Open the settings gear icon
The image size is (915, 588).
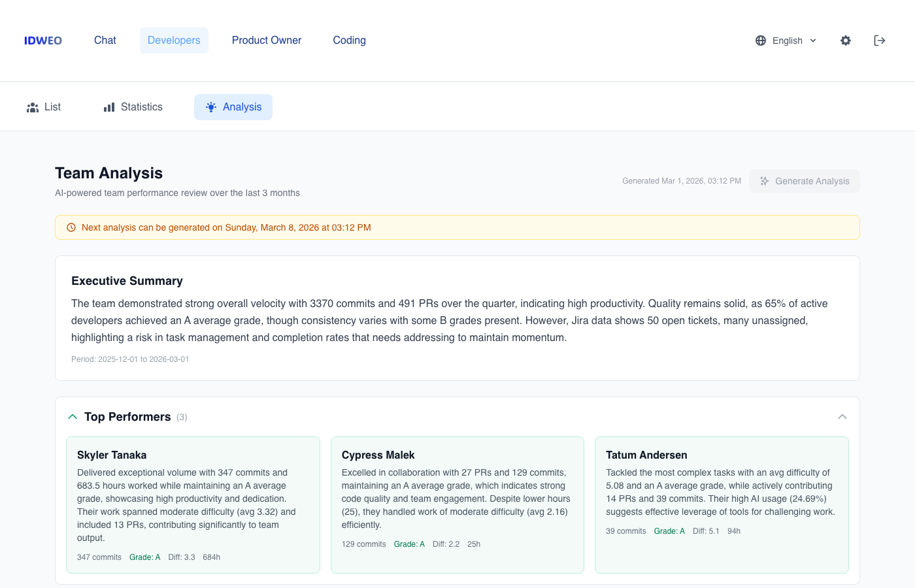(x=846, y=41)
